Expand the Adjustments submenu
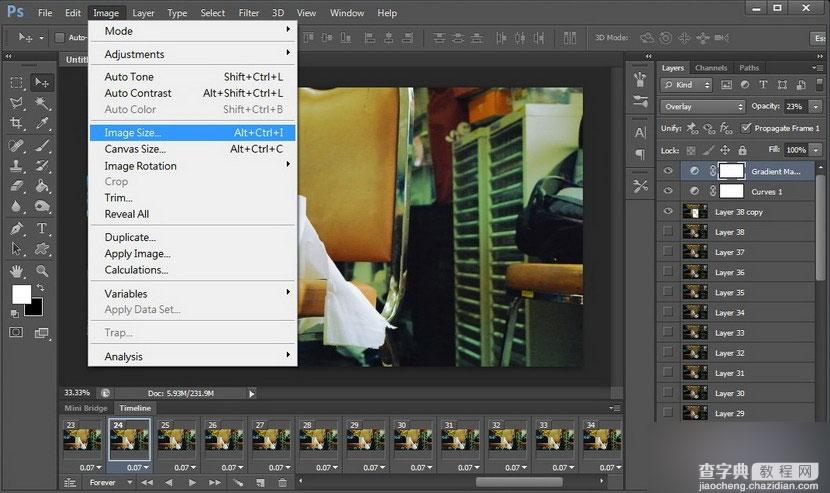Image resolution: width=830 pixels, height=493 pixels. point(193,54)
